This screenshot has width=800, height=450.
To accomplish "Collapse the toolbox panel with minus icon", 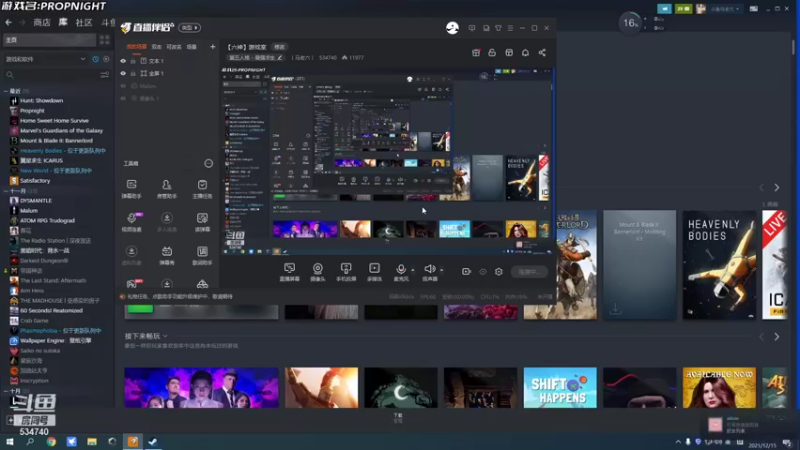I will point(209,163).
